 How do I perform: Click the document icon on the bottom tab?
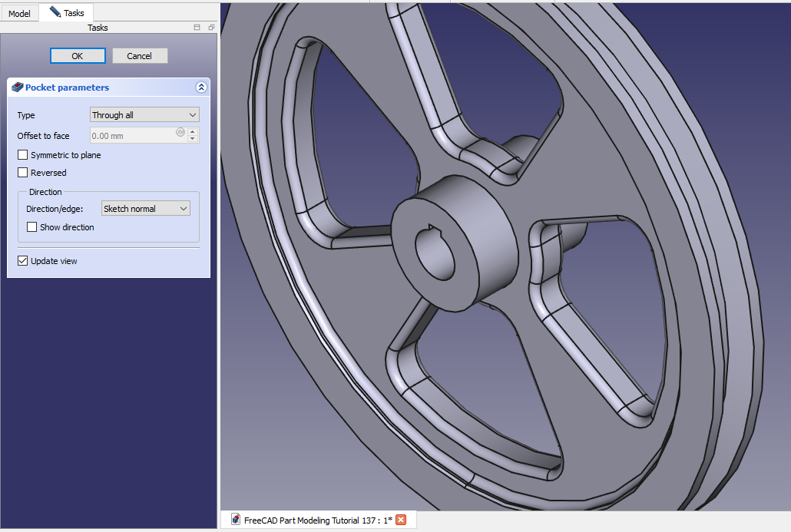tap(236, 520)
